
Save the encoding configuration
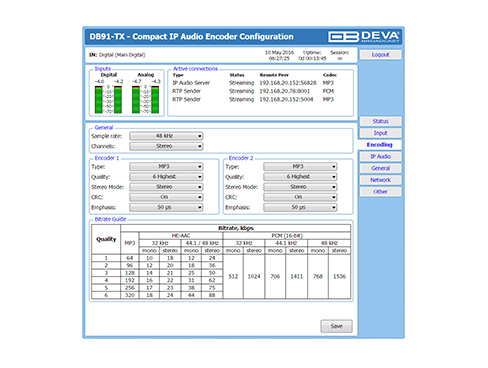(336, 326)
